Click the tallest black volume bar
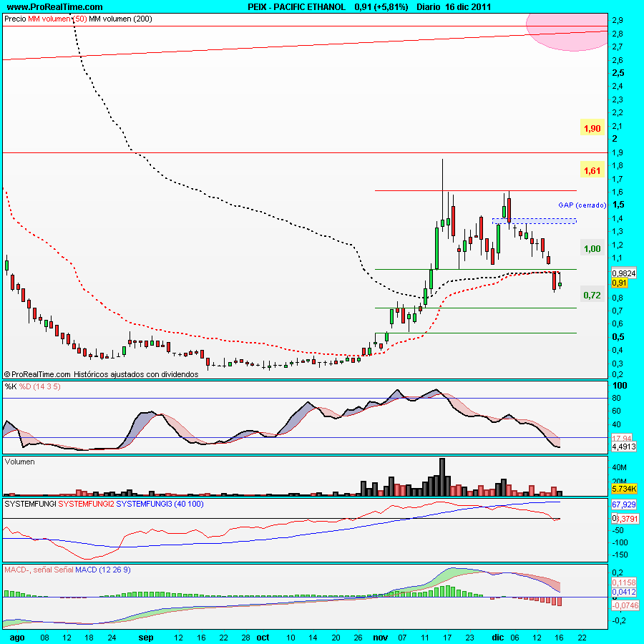Viewport: 644px width, 644px height. [x=442, y=477]
